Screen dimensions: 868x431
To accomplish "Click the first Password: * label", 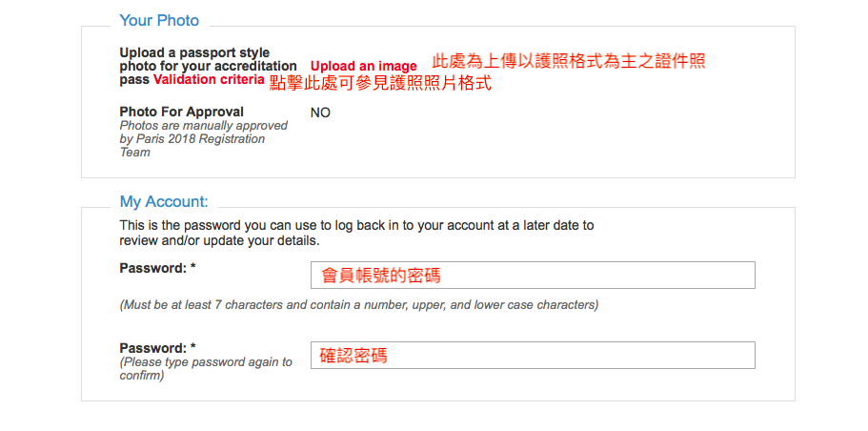I will point(158,268).
